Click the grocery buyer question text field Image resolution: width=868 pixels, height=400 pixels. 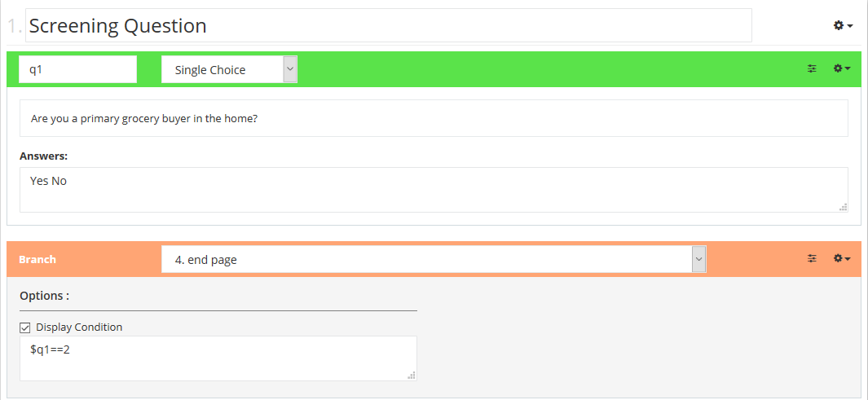pos(434,119)
